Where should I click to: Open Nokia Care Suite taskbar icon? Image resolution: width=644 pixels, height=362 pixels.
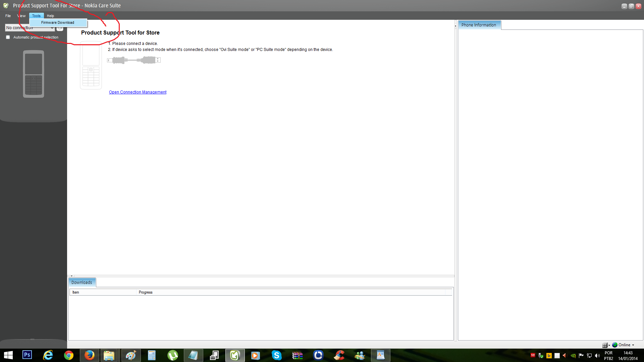point(235,355)
